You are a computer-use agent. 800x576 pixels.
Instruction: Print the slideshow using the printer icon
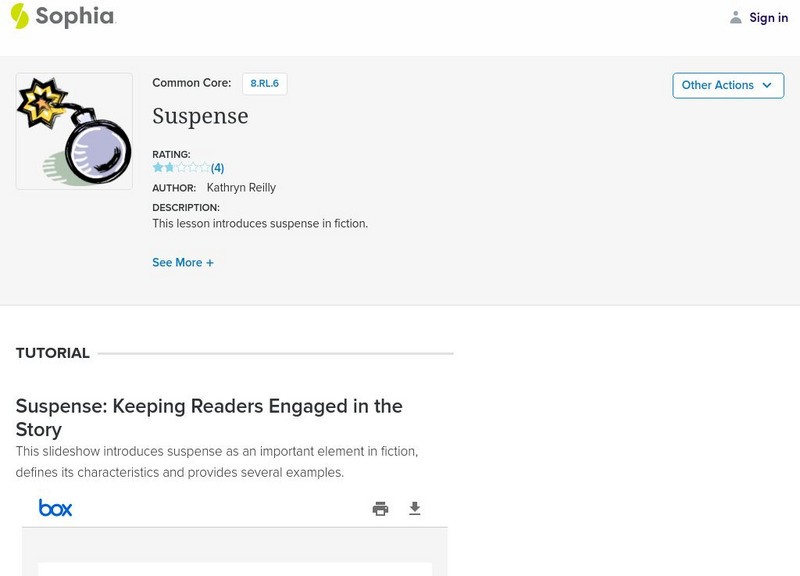pyautogui.click(x=380, y=508)
